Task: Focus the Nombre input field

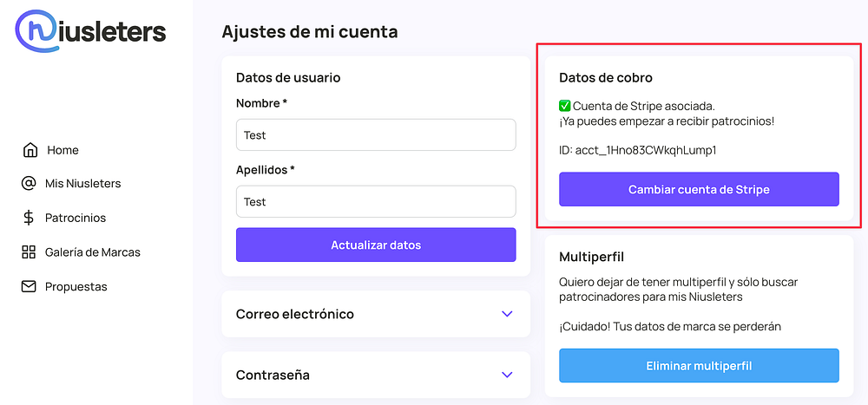Action: click(376, 135)
